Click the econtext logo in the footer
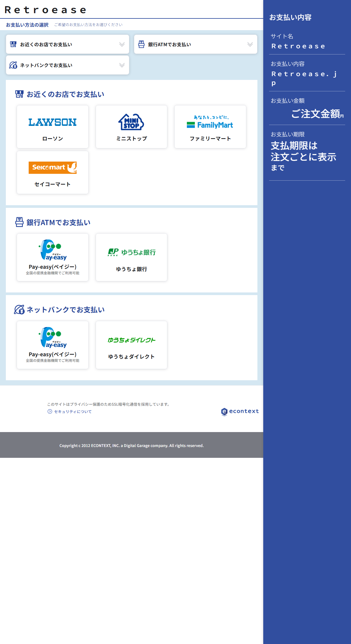 point(240,412)
